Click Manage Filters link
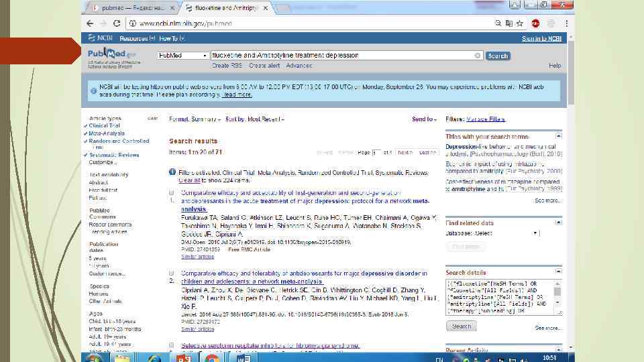This screenshot has width=644, height=362. click(x=486, y=119)
